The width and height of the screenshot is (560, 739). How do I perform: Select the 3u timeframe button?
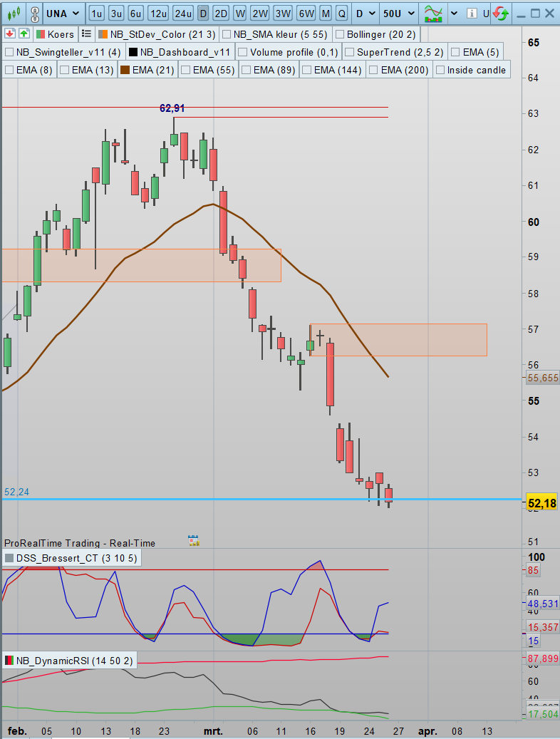pos(116,14)
